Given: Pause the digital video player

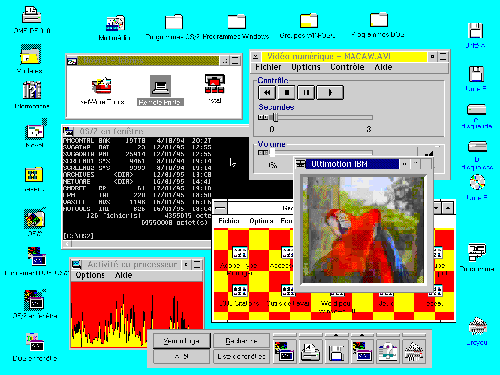Looking at the screenshot, I should pyautogui.click(x=306, y=92).
